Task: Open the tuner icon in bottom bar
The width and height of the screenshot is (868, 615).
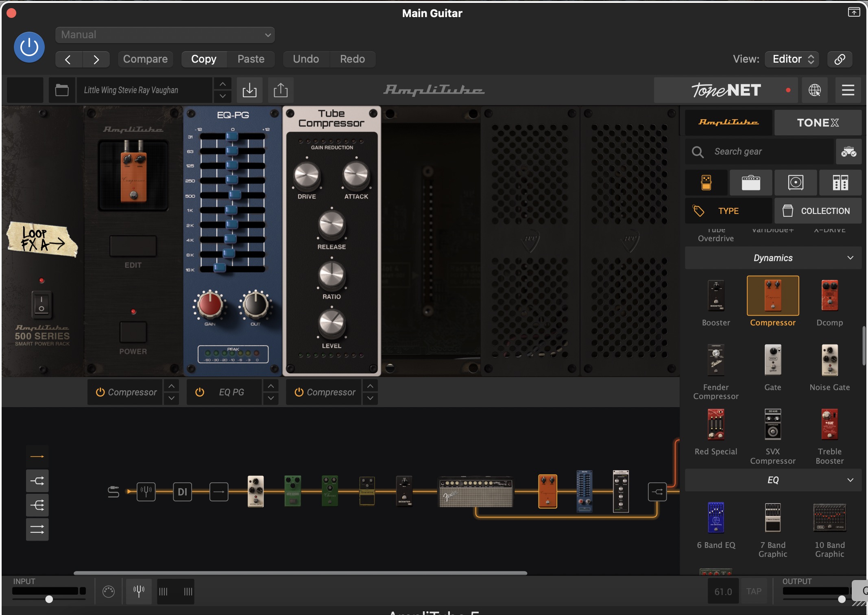Action: (x=139, y=591)
